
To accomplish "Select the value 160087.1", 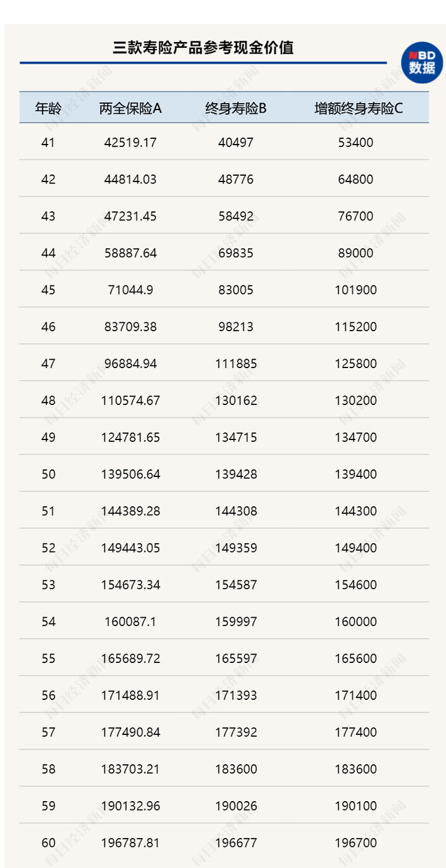I will [x=131, y=622].
